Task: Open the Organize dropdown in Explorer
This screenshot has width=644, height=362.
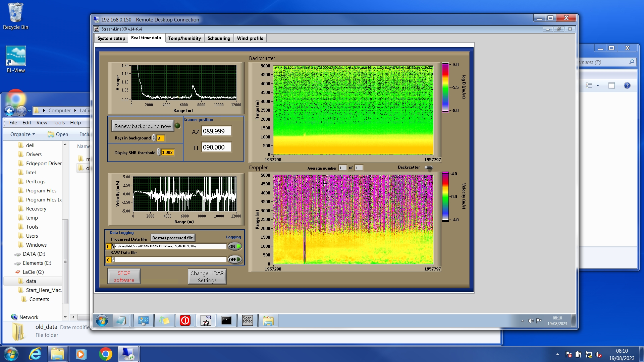Action: click(x=22, y=134)
